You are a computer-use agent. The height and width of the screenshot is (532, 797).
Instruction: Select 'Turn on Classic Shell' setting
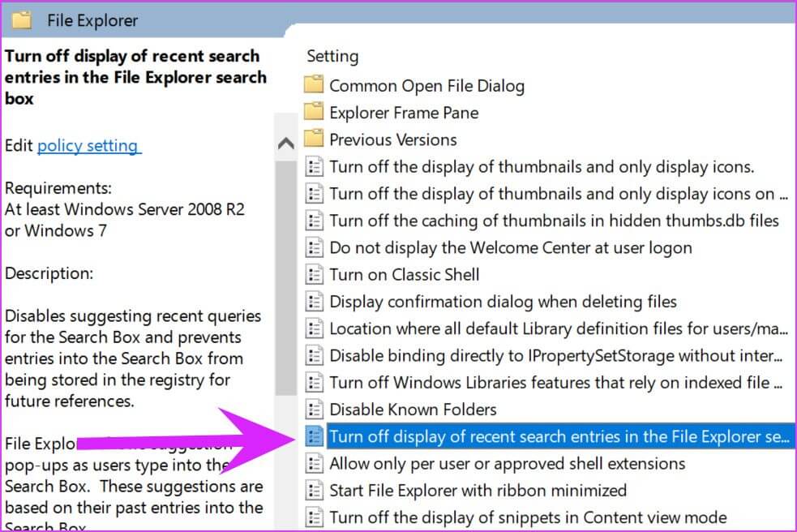[x=404, y=275]
